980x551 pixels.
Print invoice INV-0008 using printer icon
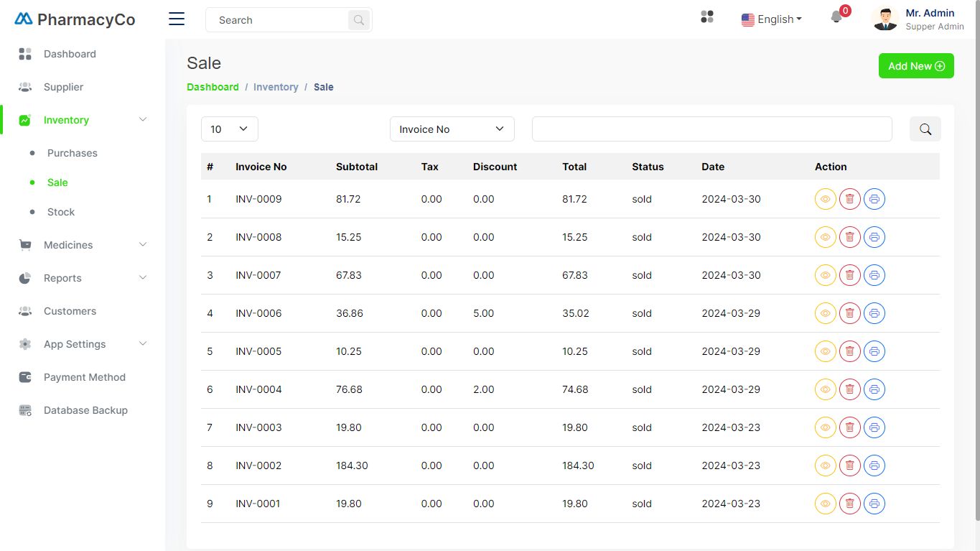click(x=874, y=237)
